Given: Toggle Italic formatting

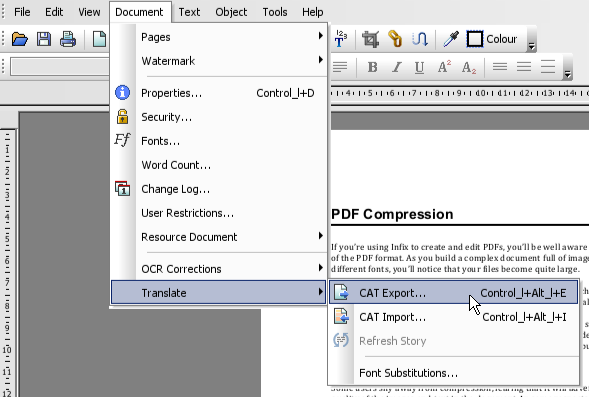Looking at the screenshot, I should tap(396, 68).
